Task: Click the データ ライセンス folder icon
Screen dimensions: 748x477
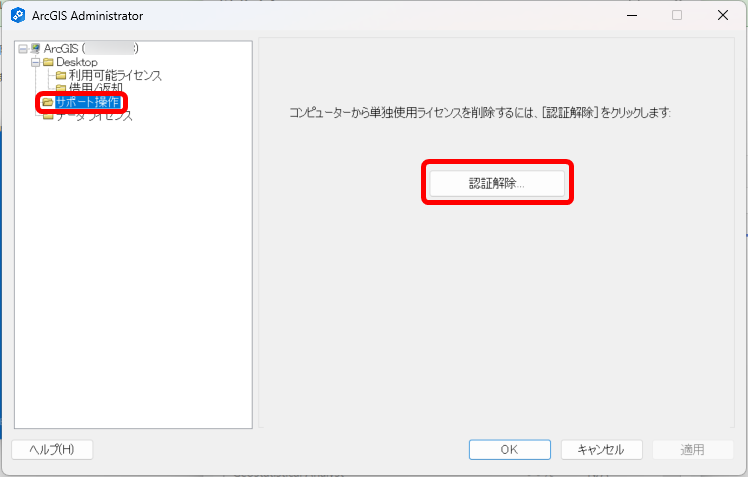Action: [48, 116]
